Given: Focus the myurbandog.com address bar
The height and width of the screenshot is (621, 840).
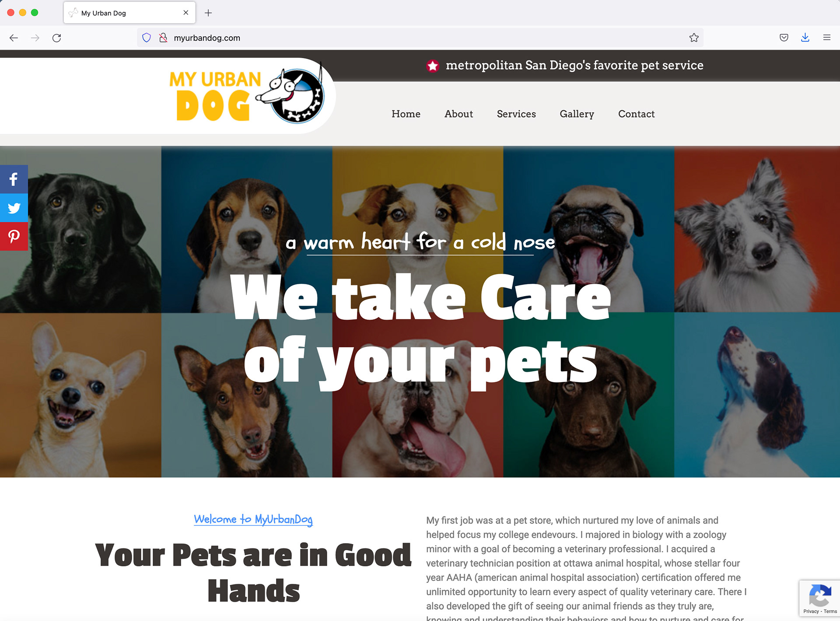Looking at the screenshot, I should (420, 38).
